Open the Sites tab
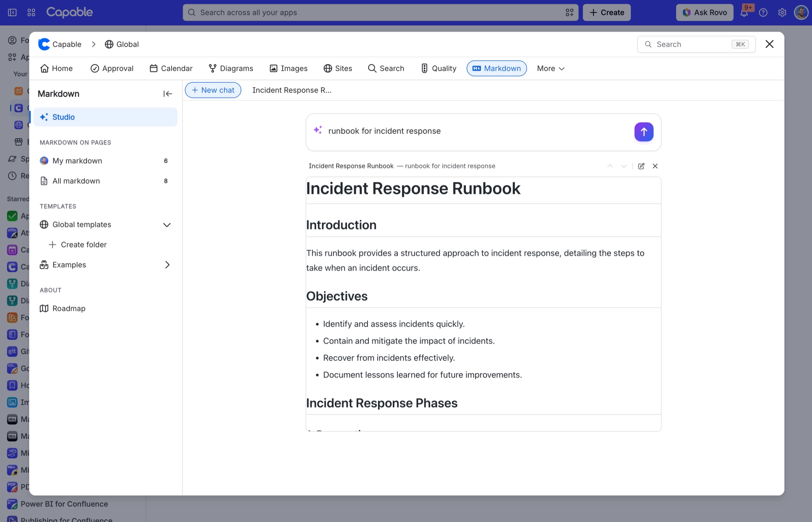Screen dimensions: 812x522 pyautogui.click(x=338, y=68)
